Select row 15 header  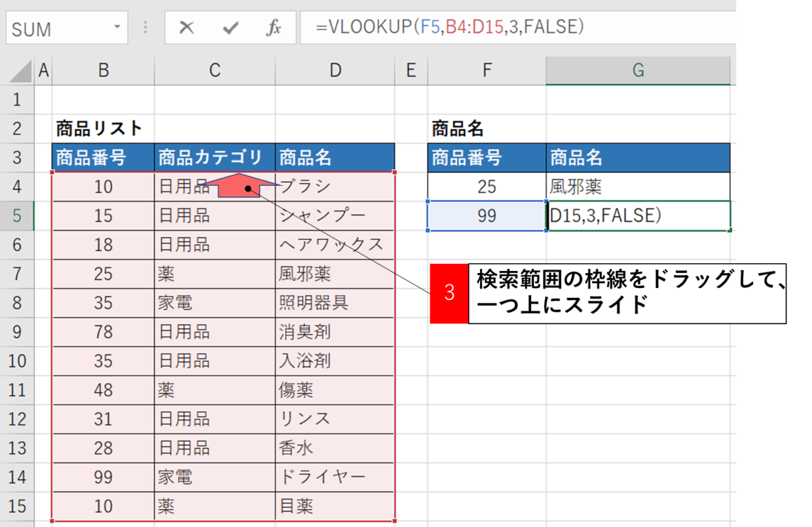coord(17,506)
